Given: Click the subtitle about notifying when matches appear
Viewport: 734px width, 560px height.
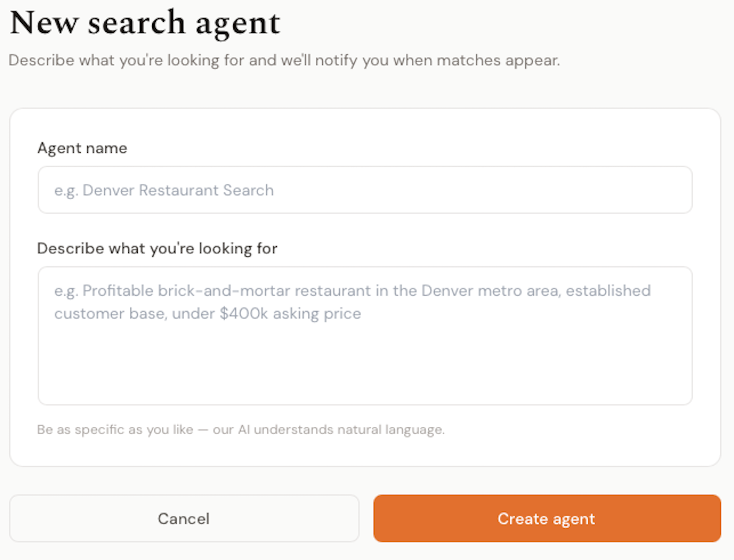Looking at the screenshot, I should (284, 60).
